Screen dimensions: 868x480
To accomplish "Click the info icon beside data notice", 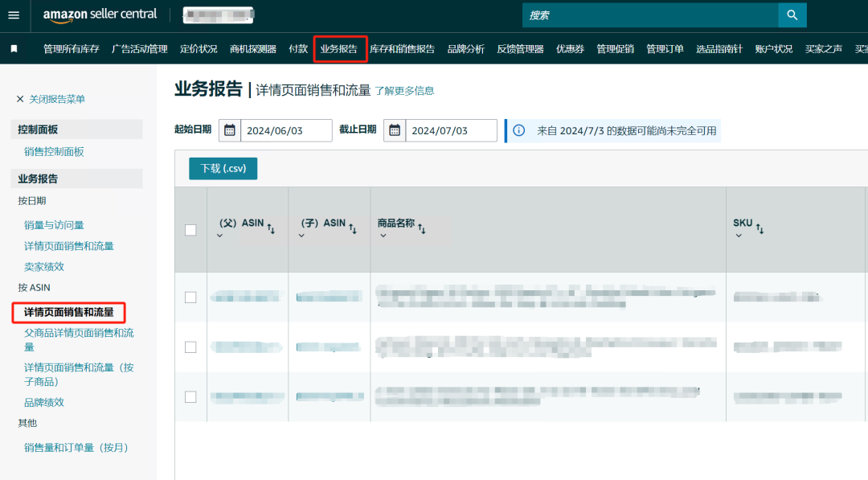I will click(519, 130).
